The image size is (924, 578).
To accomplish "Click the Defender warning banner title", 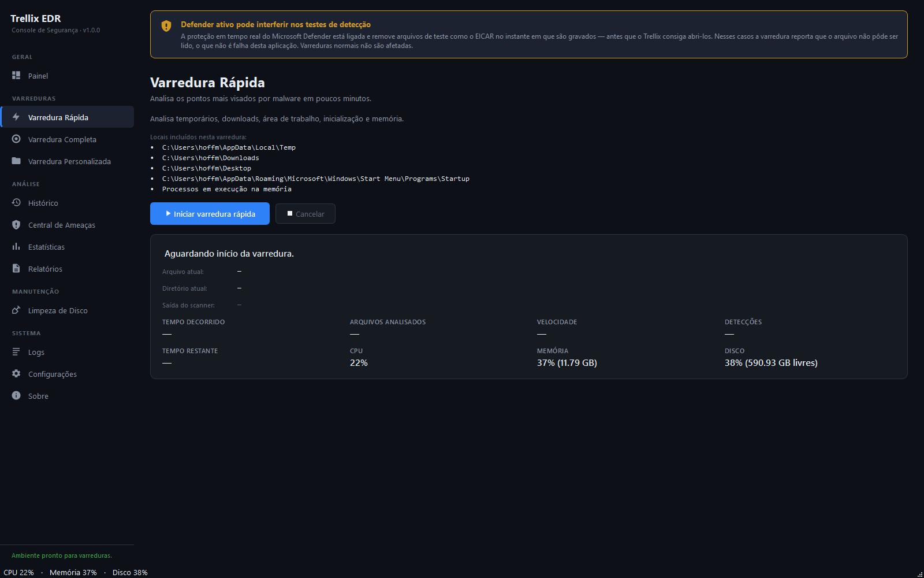I will [x=275, y=24].
